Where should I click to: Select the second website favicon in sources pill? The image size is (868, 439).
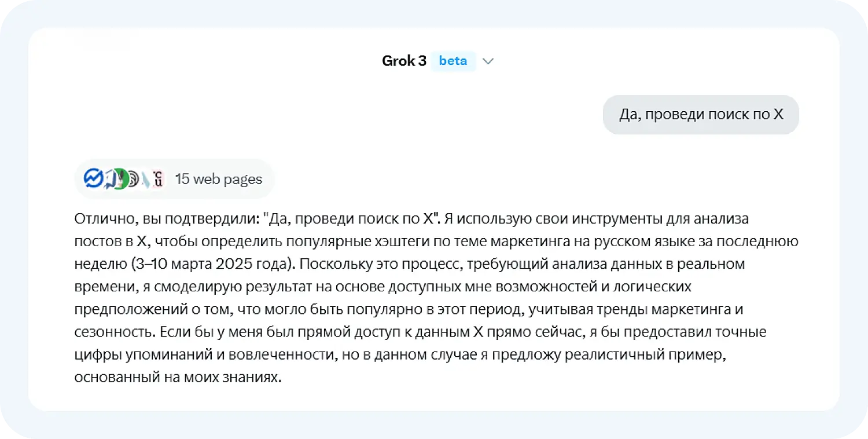(109, 178)
